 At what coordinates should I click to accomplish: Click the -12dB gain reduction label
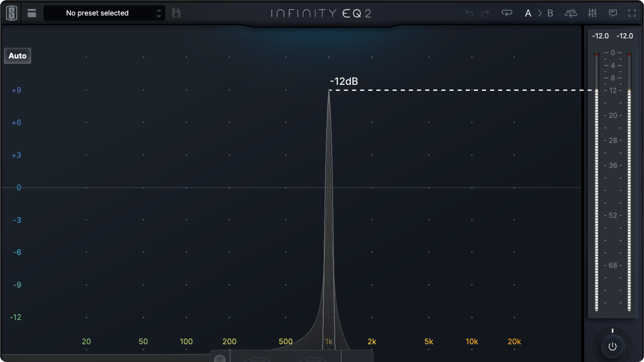(x=344, y=81)
